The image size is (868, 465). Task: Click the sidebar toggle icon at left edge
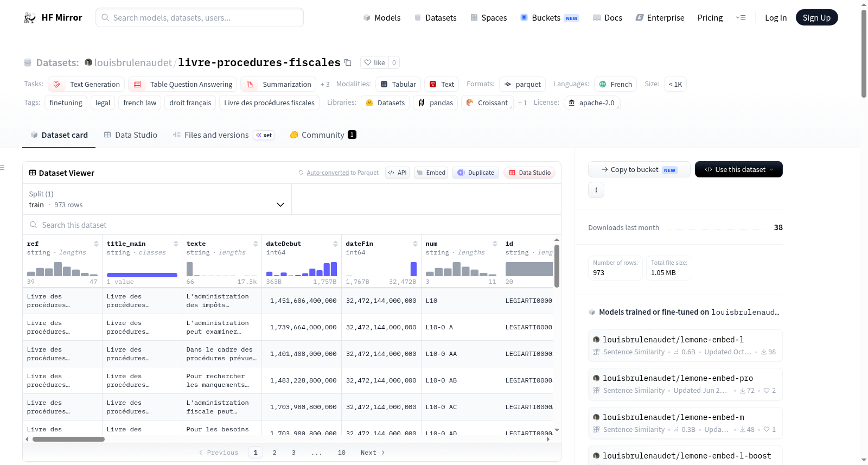point(2,168)
